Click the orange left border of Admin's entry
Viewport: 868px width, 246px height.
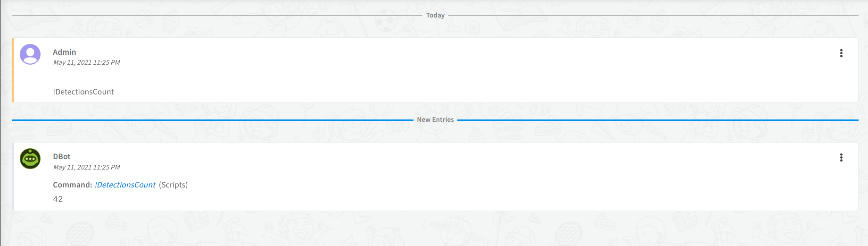[13, 70]
